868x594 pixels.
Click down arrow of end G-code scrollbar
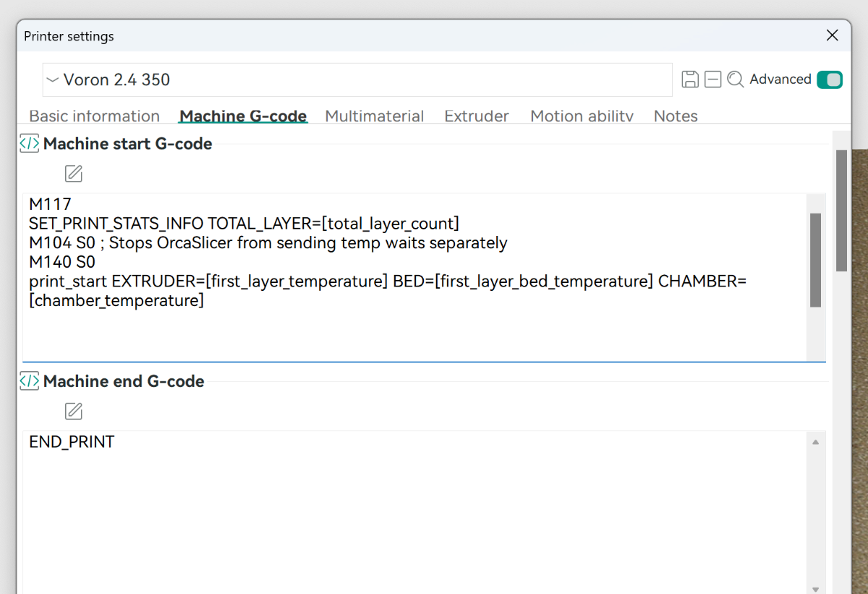pos(815,589)
